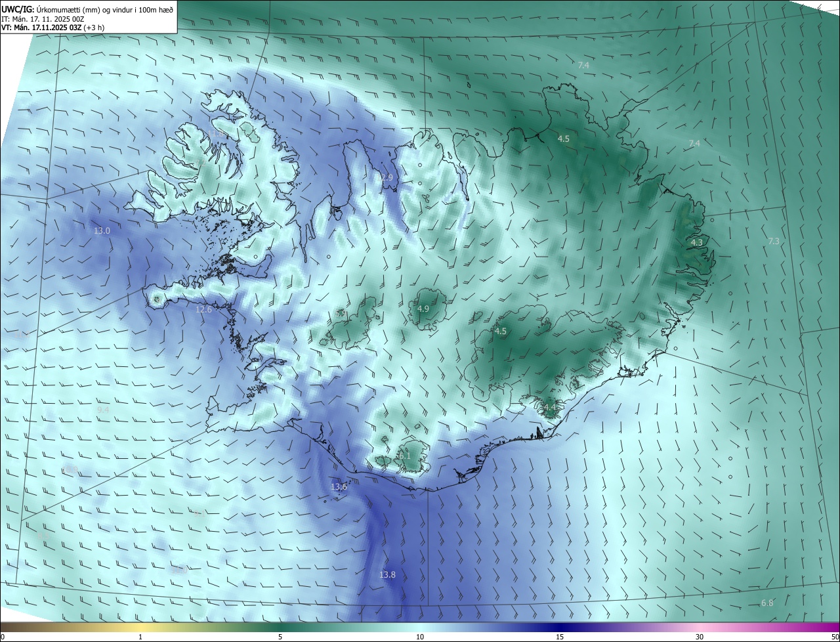Click the color scale tick label 30
Viewport: 840px width, 642px height.
coord(700,637)
